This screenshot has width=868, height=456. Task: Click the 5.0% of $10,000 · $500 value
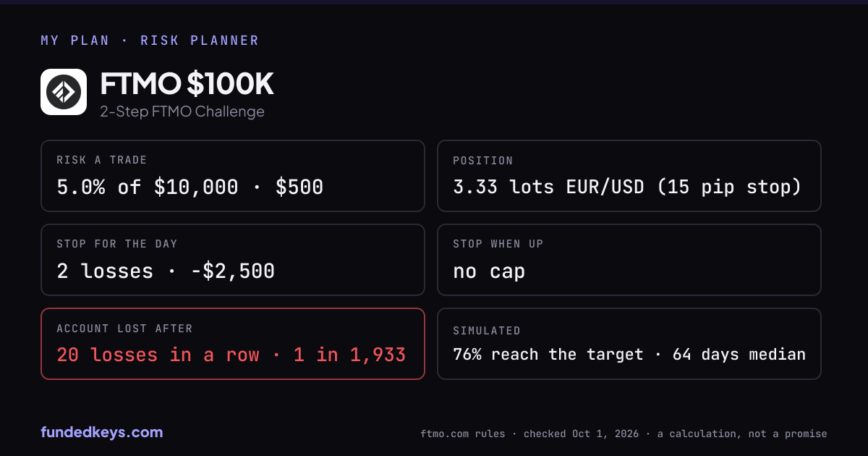tap(190, 187)
